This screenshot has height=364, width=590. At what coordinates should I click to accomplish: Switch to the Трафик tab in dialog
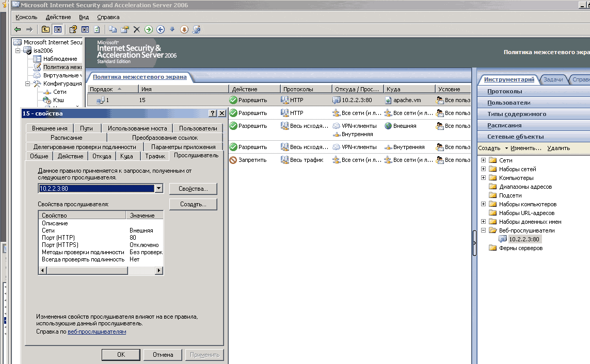[155, 156]
